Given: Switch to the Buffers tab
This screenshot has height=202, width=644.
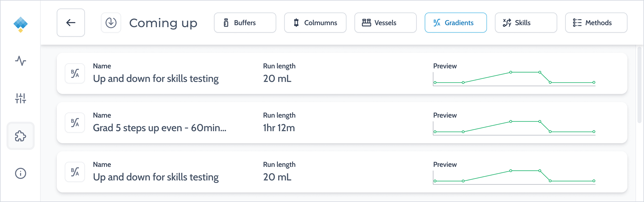Looking at the screenshot, I should 245,23.
